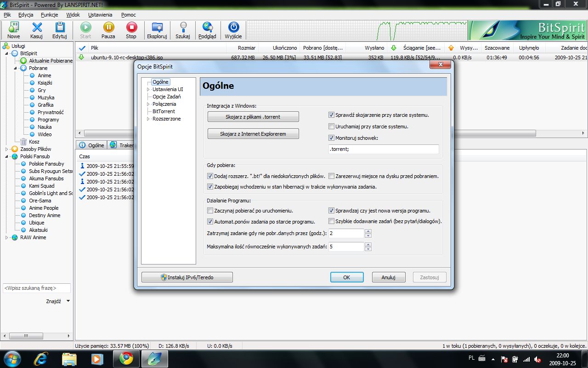The height and width of the screenshot is (368, 588).
Task: Open the Znajdź dropdown arrow
Action: coord(68,301)
